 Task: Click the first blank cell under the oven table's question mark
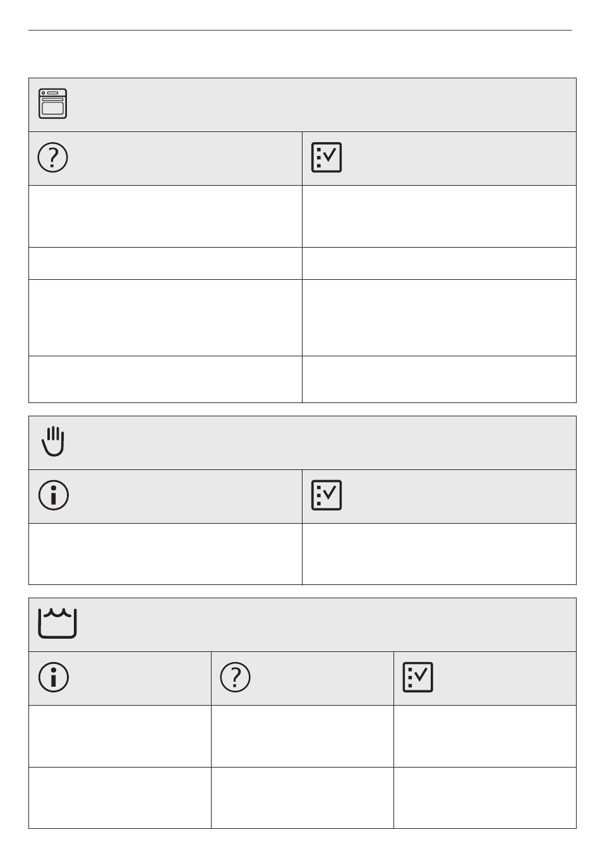pyautogui.click(x=165, y=216)
